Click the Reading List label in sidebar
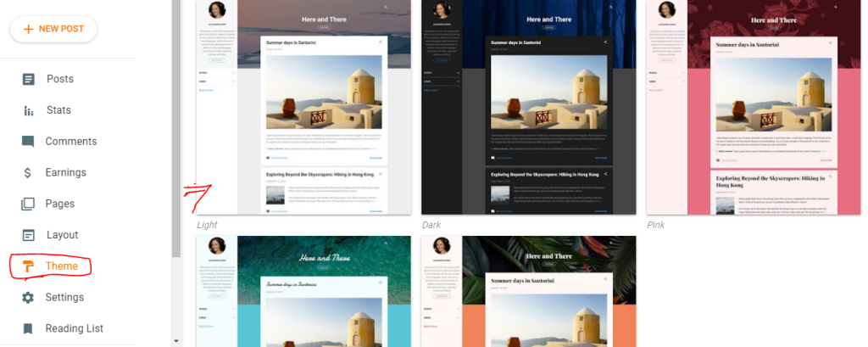Viewport: 868px width, 347px height. [75, 328]
